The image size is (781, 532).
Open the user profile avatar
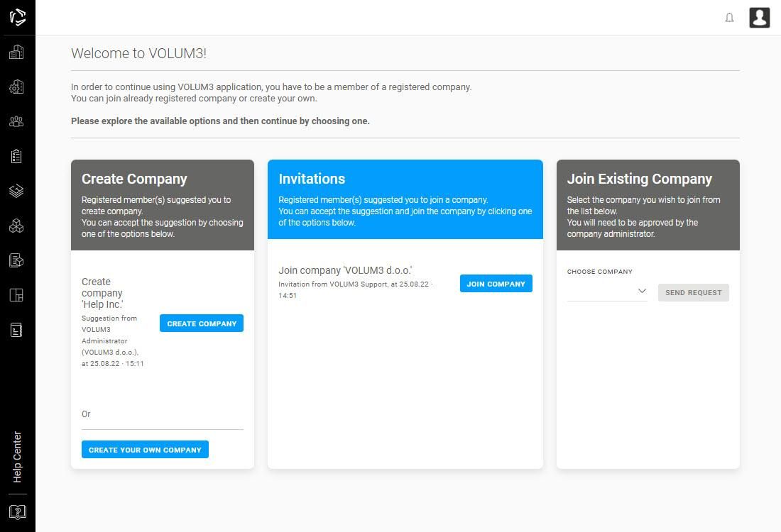click(760, 18)
